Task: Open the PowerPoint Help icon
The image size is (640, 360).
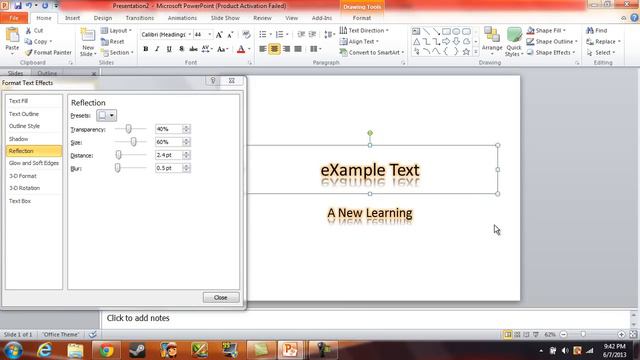Action: [x=634, y=18]
